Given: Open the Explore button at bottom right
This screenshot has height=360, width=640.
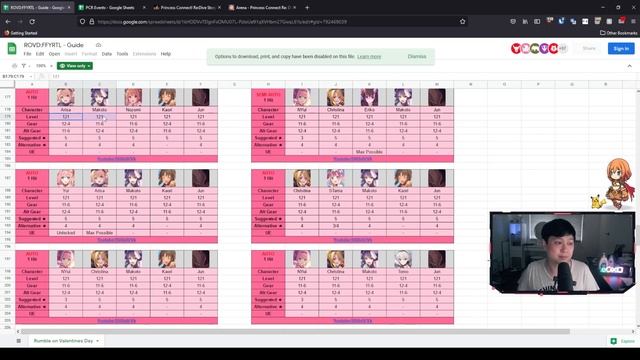Looking at the screenshot, I should 622,341.
